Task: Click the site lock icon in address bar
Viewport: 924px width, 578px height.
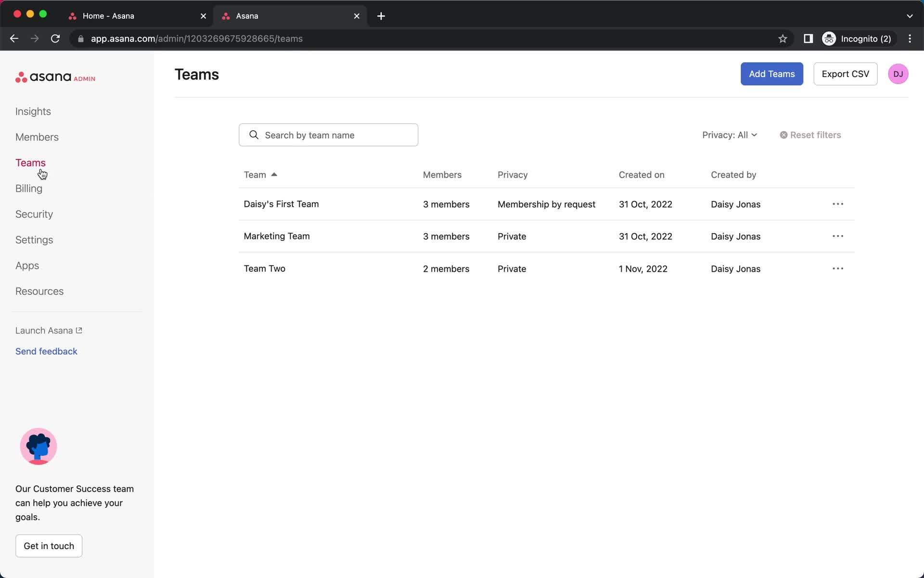Action: 81,39
